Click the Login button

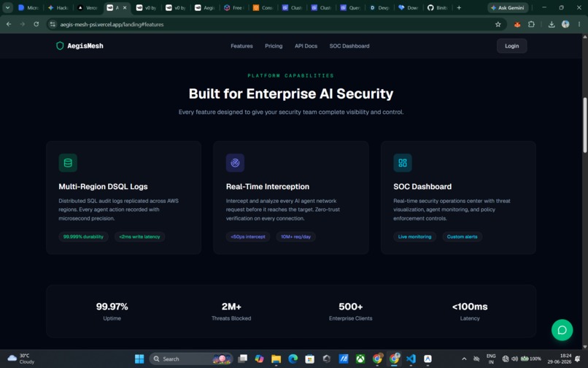512,46
